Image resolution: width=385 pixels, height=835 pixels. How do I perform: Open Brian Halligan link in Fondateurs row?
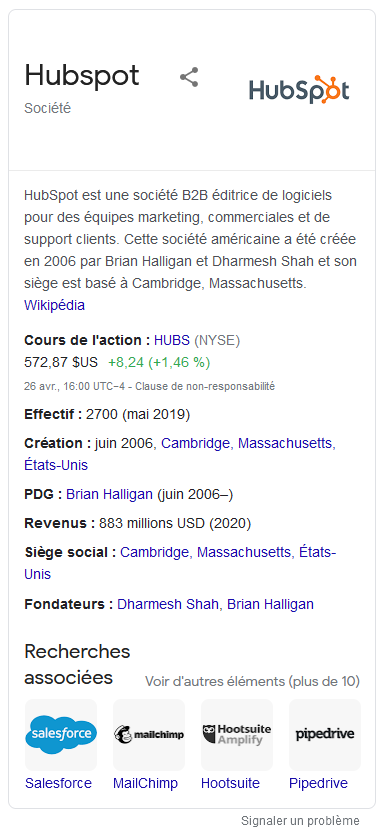[271, 604]
